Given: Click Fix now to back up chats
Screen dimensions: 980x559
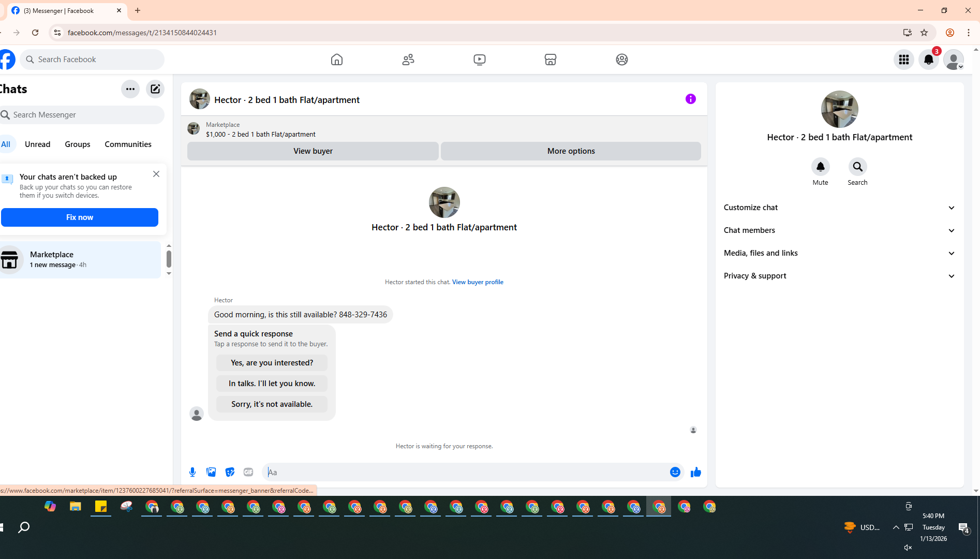Looking at the screenshot, I should 80,217.
